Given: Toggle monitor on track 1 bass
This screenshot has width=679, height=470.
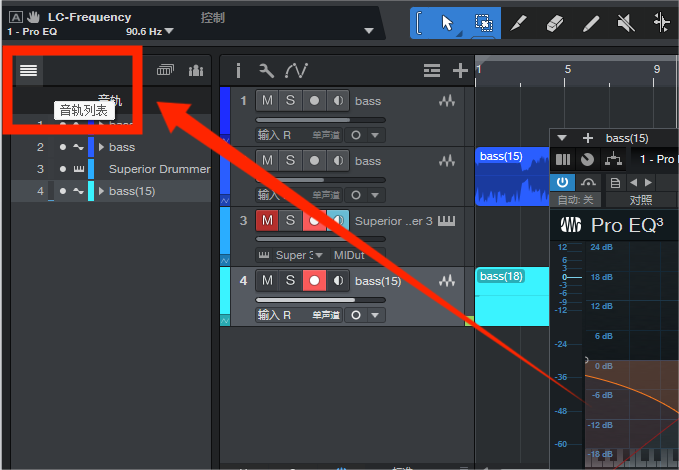Looking at the screenshot, I should [338, 100].
